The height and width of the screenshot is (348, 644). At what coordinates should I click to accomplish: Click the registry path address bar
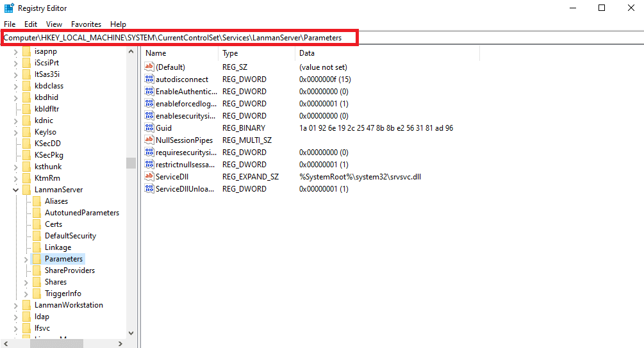180,38
